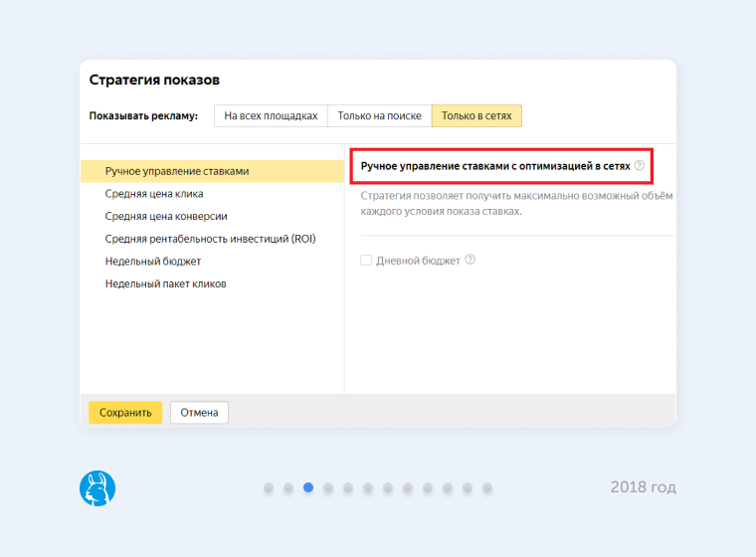Click the strategy description paragraph

(x=517, y=204)
